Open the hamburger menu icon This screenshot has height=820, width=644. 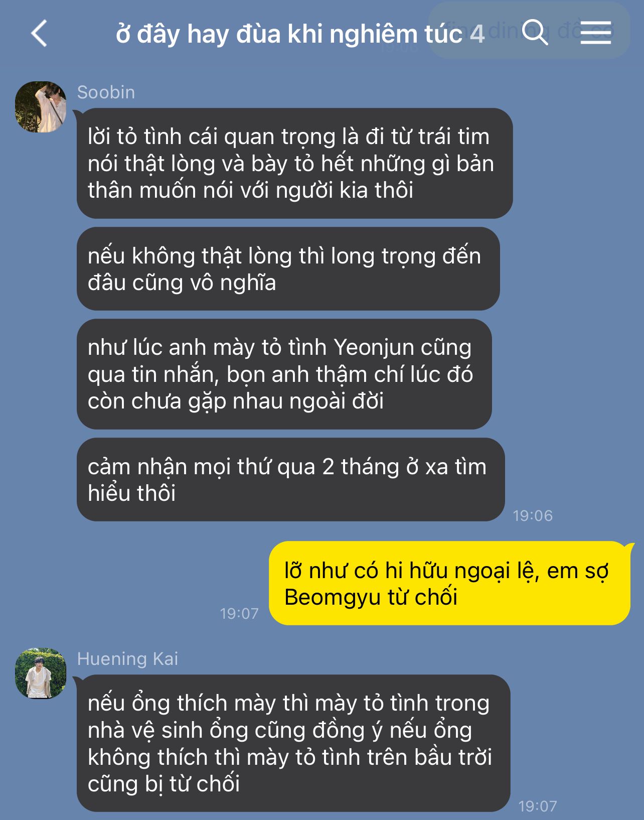pyautogui.click(x=596, y=33)
